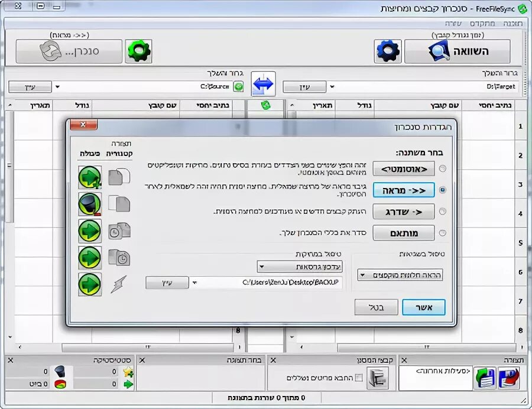Image resolution: width=532 pixels, height=409 pixels.
Task: Click the left grid גודל column header
Action: click(x=72, y=105)
